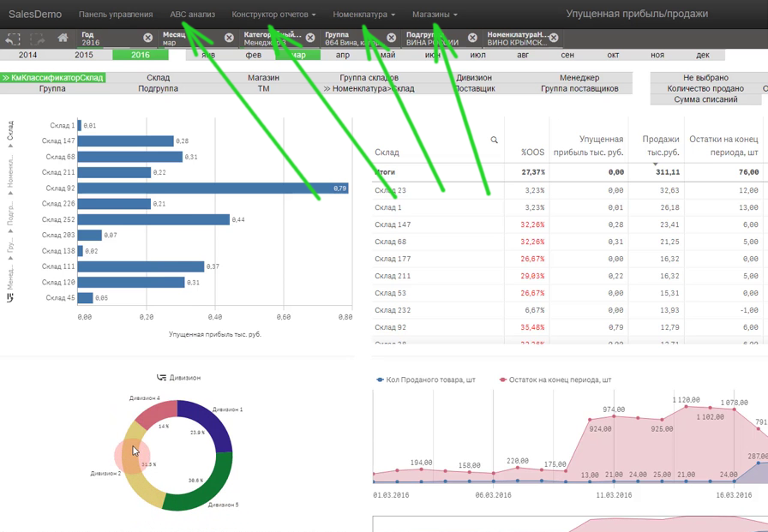This screenshot has height=532, width=768.
Task: Sort the table by the %OOS column
Action: (x=532, y=152)
